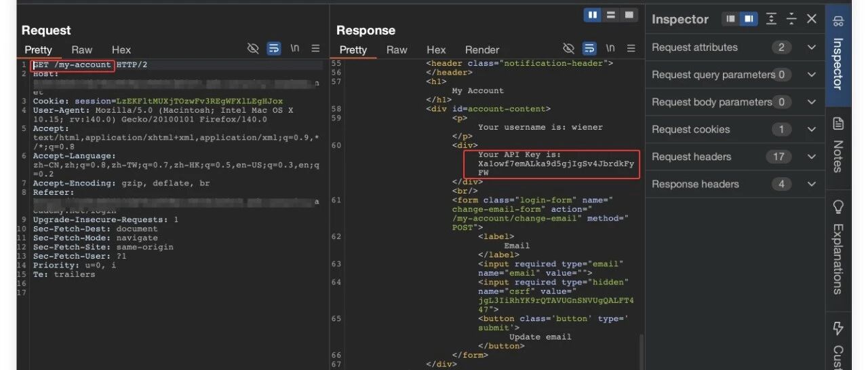Image resolution: width=868 pixels, height=370 pixels.
Task: Switch Request view to Raw tab
Action: [82, 50]
